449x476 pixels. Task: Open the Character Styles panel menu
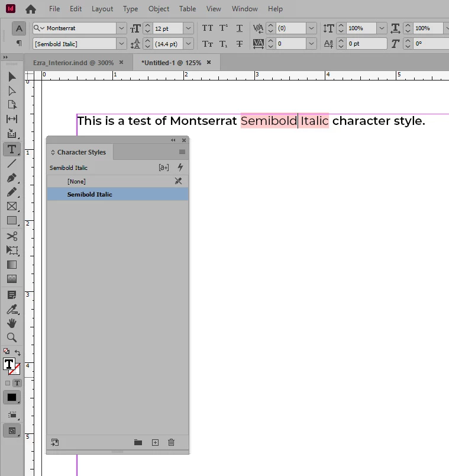pyautogui.click(x=182, y=152)
